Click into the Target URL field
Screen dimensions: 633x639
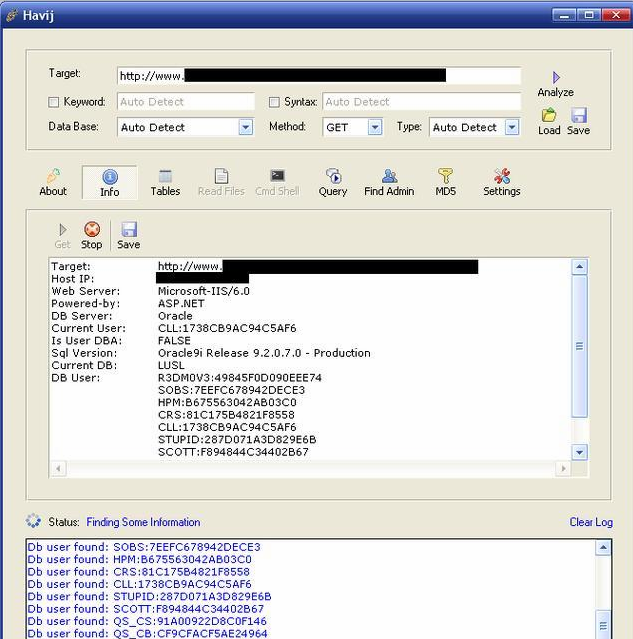[319, 76]
